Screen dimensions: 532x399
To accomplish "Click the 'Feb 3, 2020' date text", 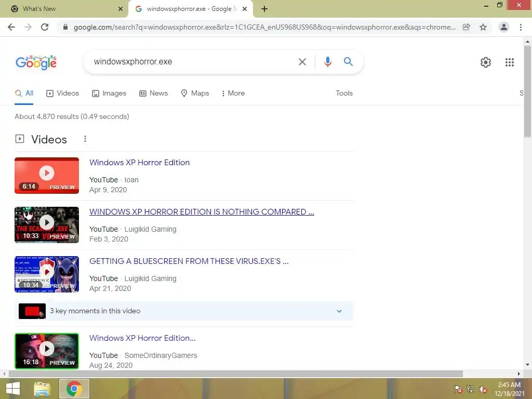I will (109, 239).
